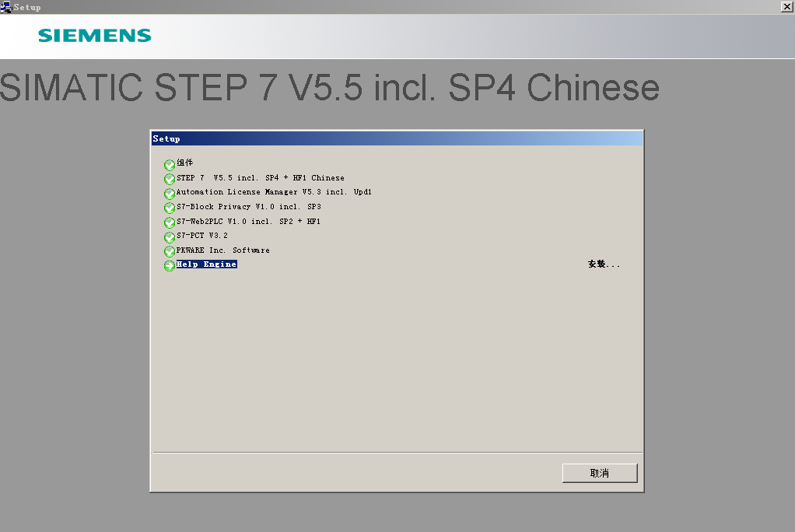Click the 安装... status text

[x=604, y=264]
